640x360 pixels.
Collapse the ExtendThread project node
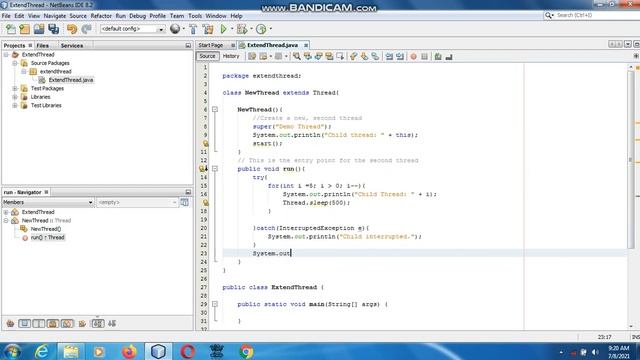tap(6, 55)
